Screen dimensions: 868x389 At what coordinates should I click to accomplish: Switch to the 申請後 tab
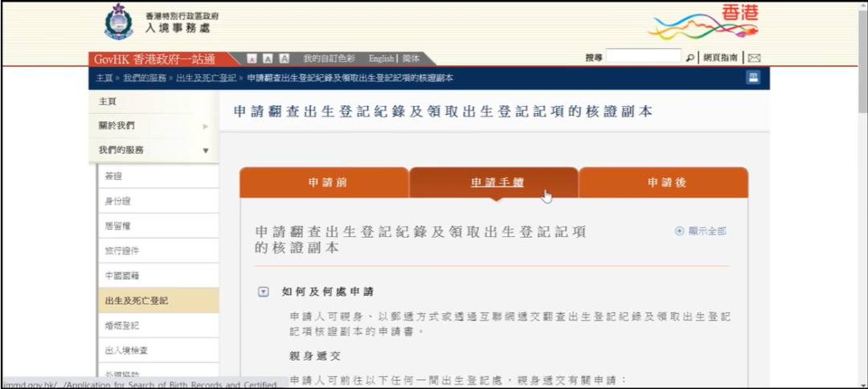pos(666,182)
